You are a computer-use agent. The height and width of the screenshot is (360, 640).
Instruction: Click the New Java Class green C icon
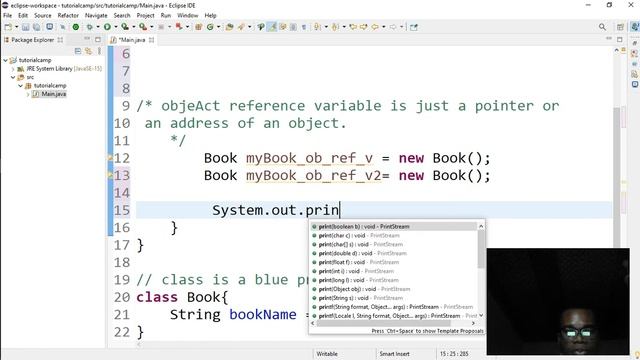click(210, 27)
